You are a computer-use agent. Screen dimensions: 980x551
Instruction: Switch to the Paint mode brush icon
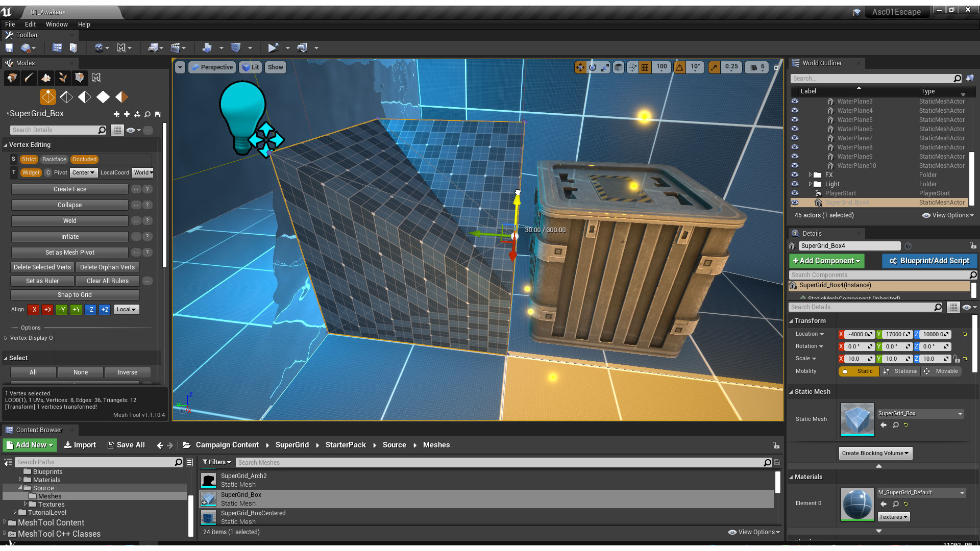coord(29,78)
